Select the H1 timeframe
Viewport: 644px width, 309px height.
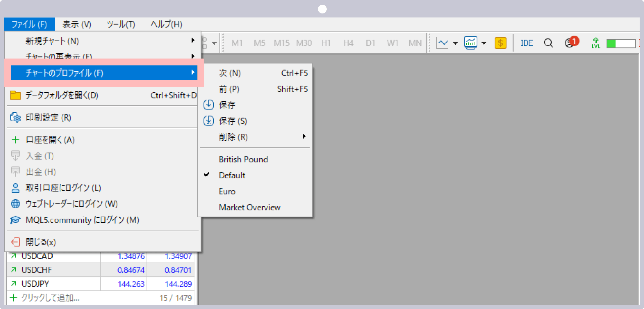pyautogui.click(x=326, y=43)
